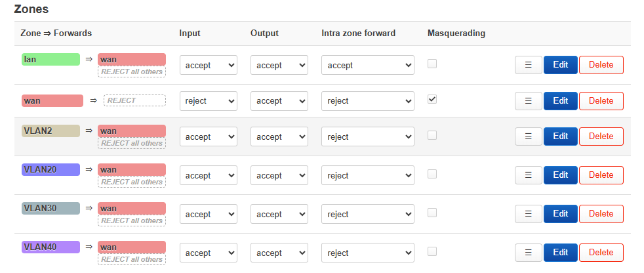Click the reorder handle icon for VLAN2 zone
Viewport: 644px width, 273px height.
coord(528,136)
